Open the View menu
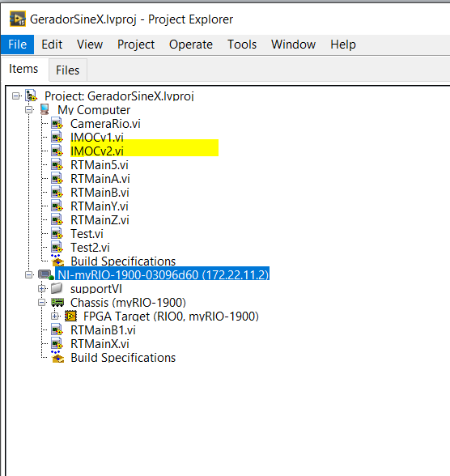The width and height of the screenshot is (450, 476). 90,45
